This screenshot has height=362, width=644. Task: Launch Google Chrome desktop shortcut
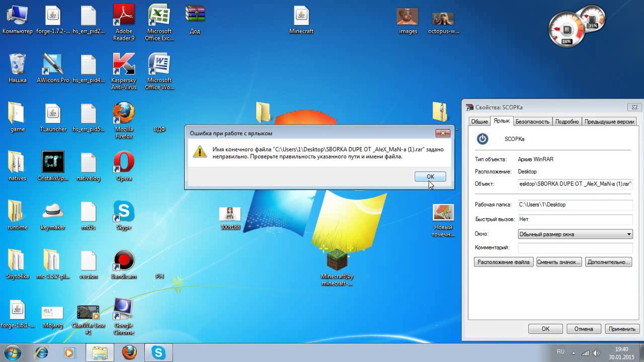point(124,317)
